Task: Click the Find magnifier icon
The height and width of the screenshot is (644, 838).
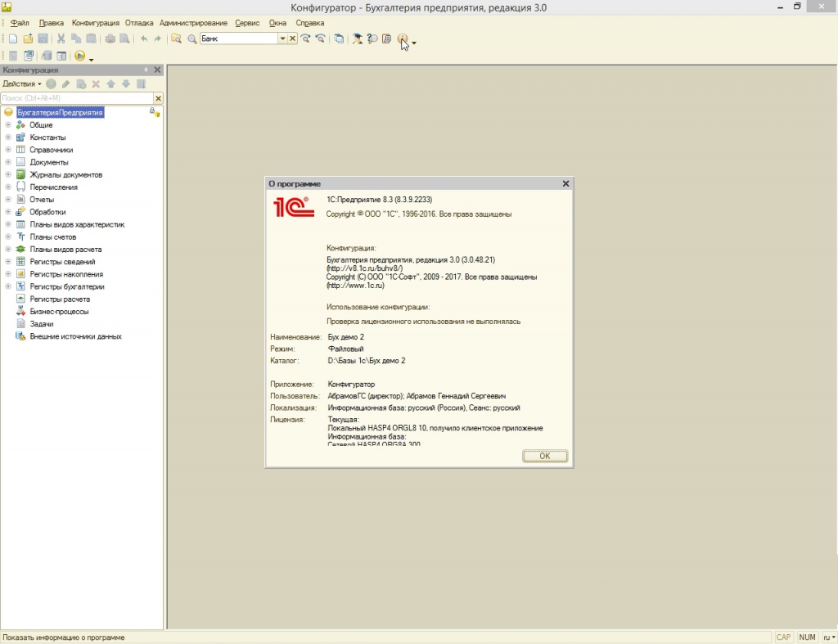Action: click(191, 39)
